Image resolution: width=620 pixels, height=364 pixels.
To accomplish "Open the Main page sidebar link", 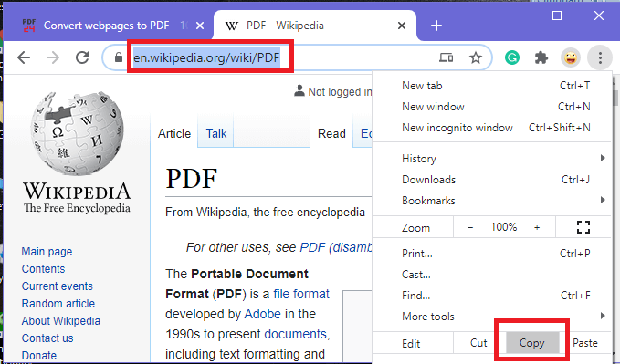I will click(47, 252).
